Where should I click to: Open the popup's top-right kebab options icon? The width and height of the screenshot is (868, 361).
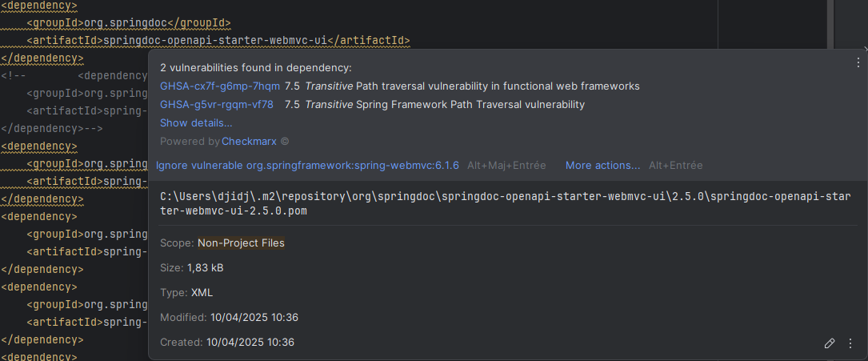(x=858, y=62)
